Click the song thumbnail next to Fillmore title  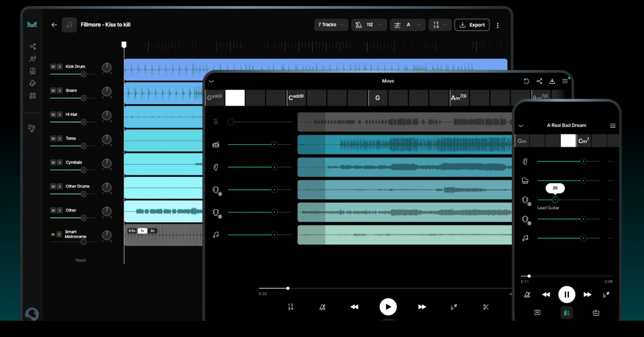69,25
